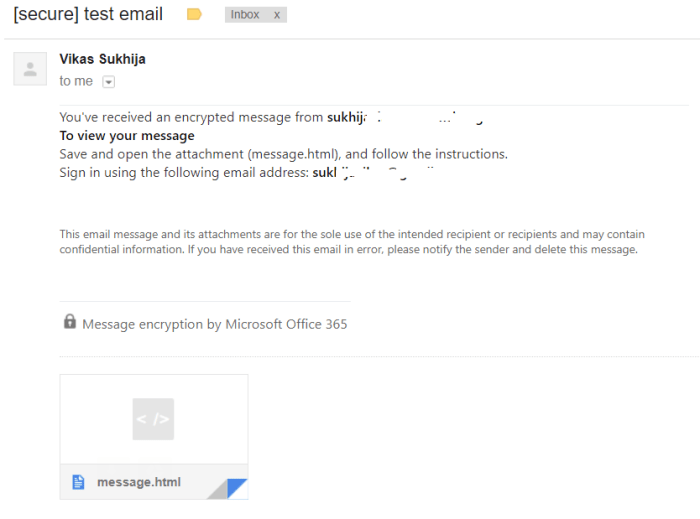
Task: Open the message.html attachment filename
Action: 139,482
